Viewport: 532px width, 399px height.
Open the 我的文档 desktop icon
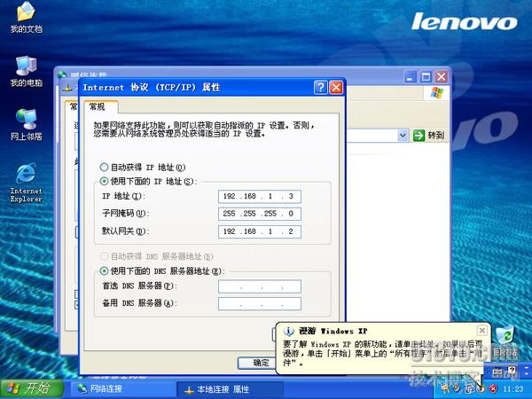click(26, 18)
